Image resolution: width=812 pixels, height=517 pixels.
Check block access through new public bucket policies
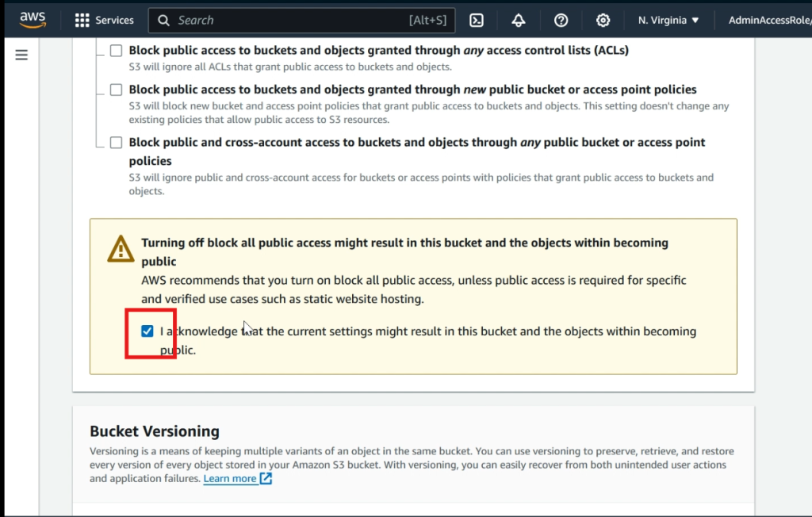point(117,90)
